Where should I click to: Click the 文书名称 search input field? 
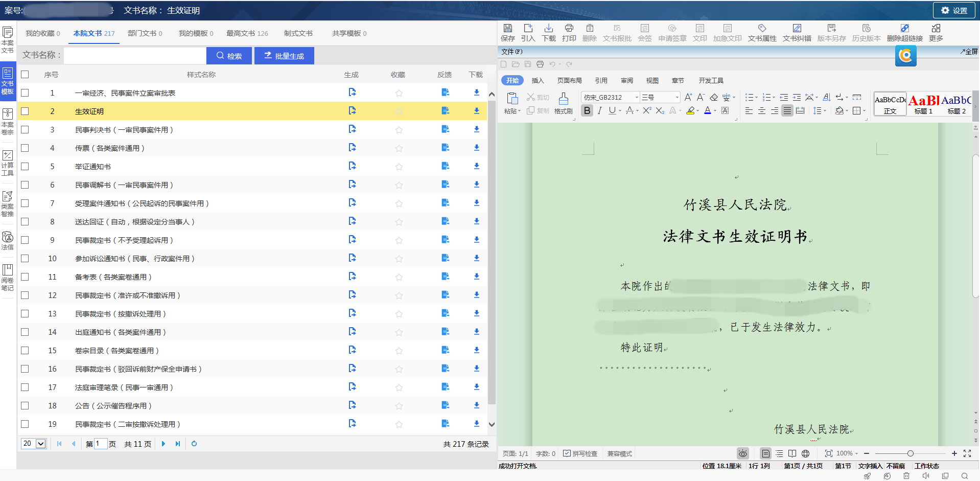point(135,56)
